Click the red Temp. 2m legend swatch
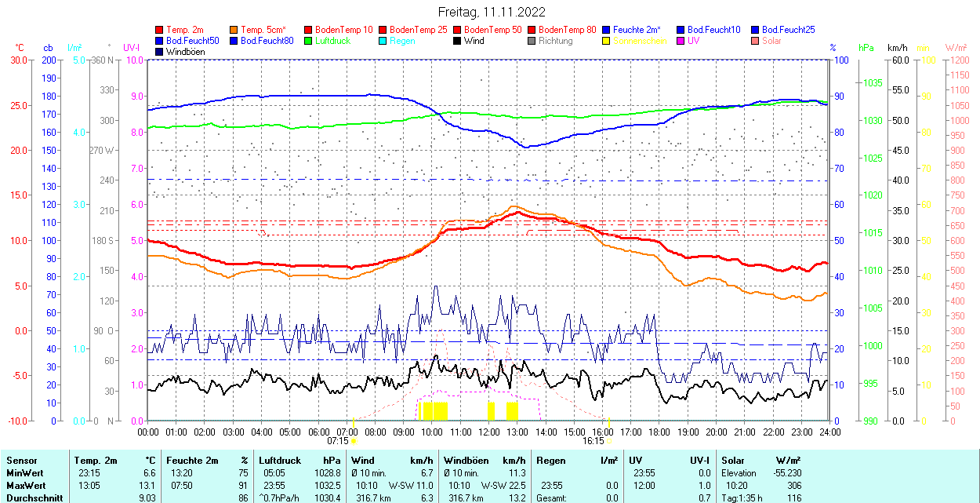Viewport: 980px width, 503px height. [160, 30]
